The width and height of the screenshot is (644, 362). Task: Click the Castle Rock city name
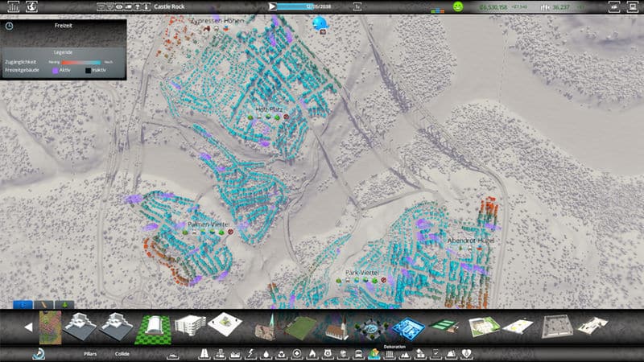[170, 6]
